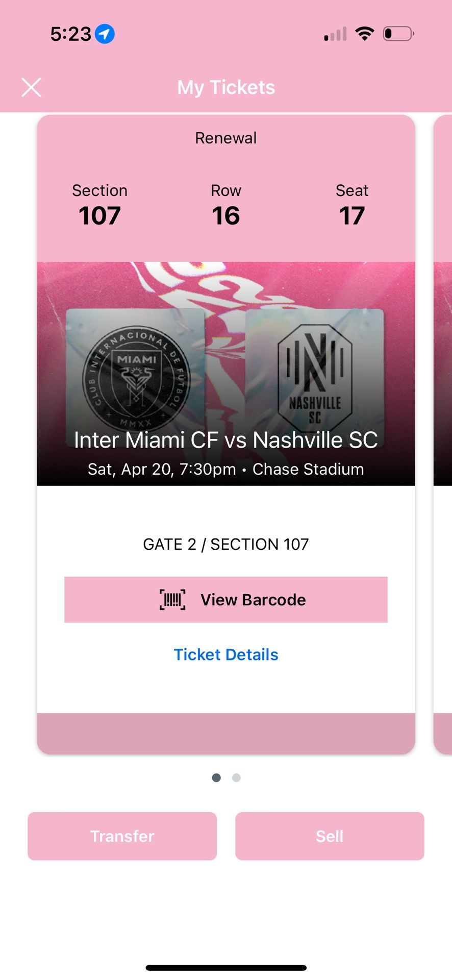Screen dimensions: 452x980
Task: Tap the battery indicator icon
Action: pyautogui.click(x=398, y=34)
